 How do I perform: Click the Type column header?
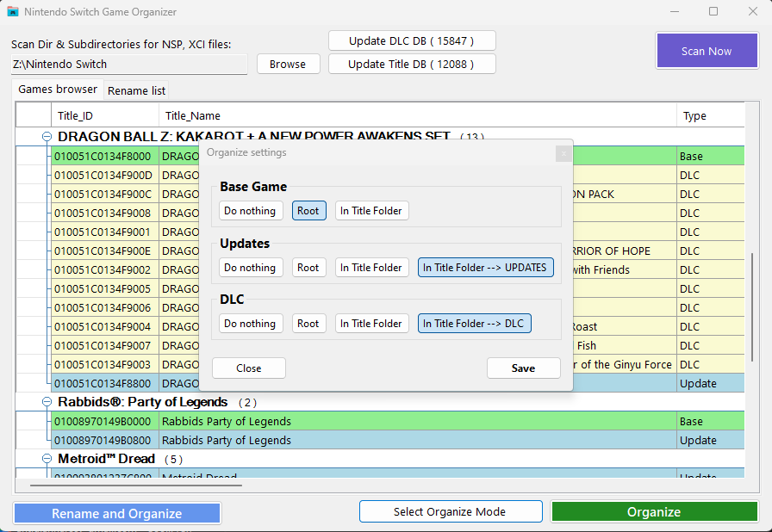coord(711,116)
